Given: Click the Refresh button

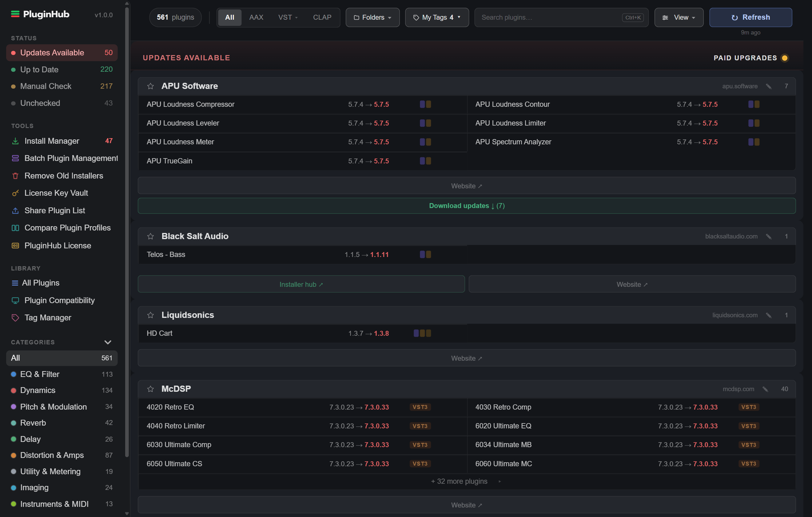Looking at the screenshot, I should point(750,17).
